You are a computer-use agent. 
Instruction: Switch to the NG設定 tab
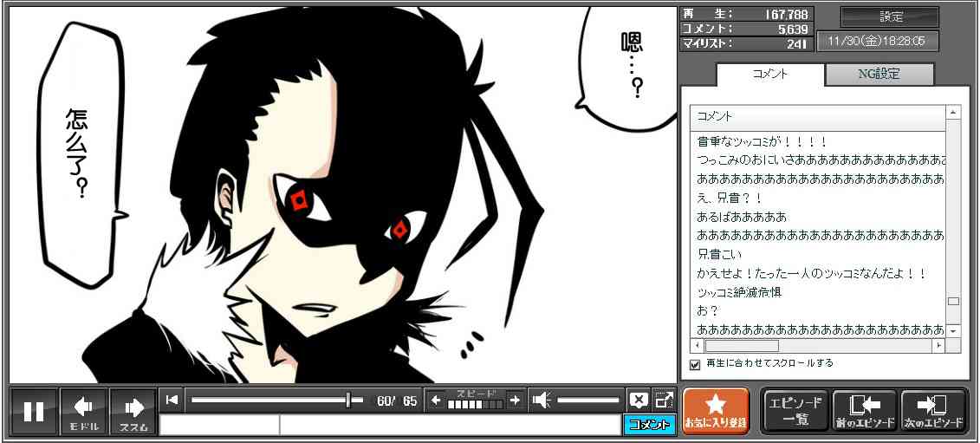pyautogui.click(x=879, y=75)
